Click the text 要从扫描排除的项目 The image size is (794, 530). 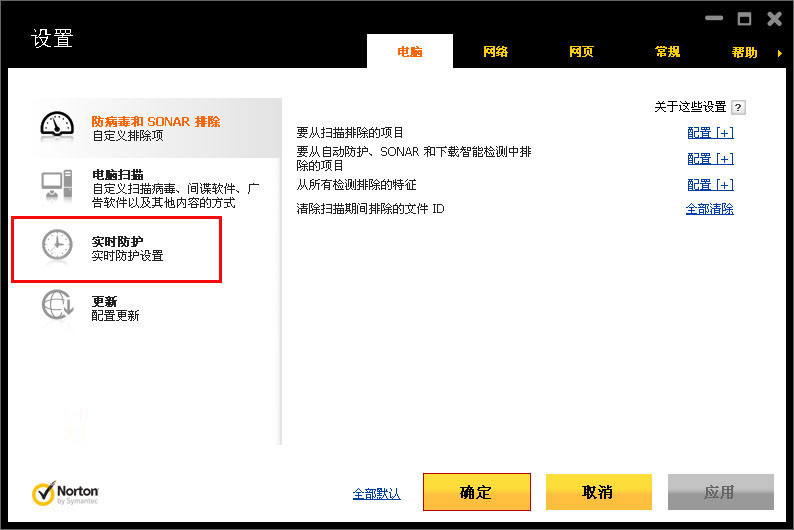[x=350, y=133]
